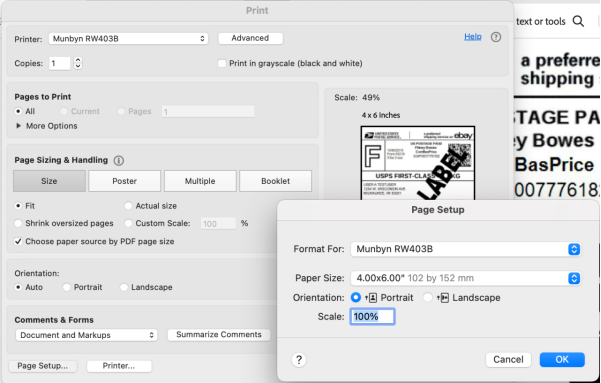Select the All pages radio button

pyautogui.click(x=18, y=112)
